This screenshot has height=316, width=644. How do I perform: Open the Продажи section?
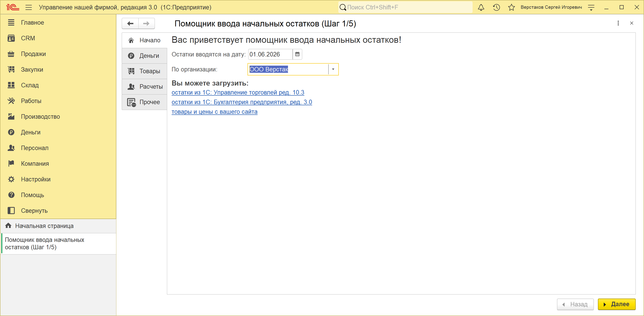tap(58, 54)
